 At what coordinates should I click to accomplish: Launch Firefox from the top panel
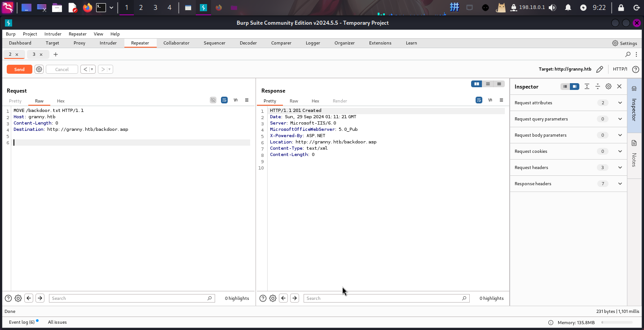click(x=87, y=7)
